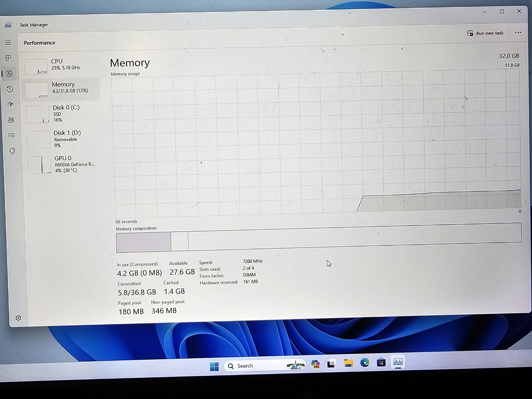The image size is (532, 399).
Task: Open the Processes page icon
Action: pos(9,58)
